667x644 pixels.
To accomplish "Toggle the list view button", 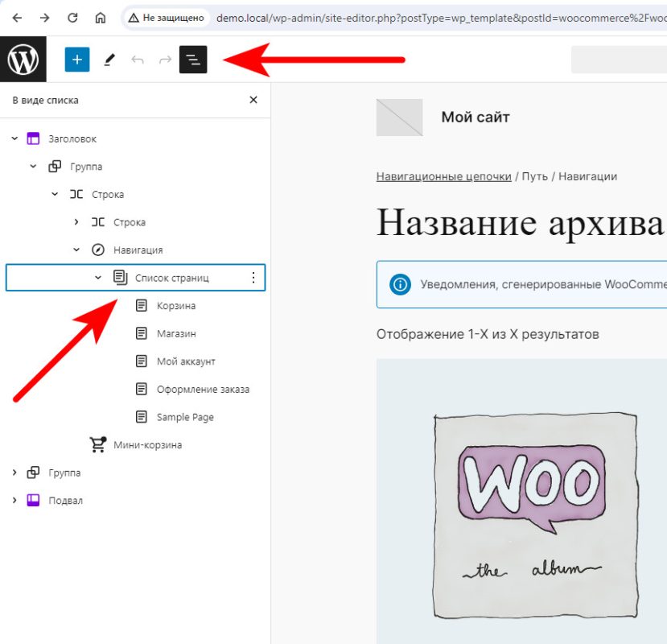I will (x=193, y=60).
